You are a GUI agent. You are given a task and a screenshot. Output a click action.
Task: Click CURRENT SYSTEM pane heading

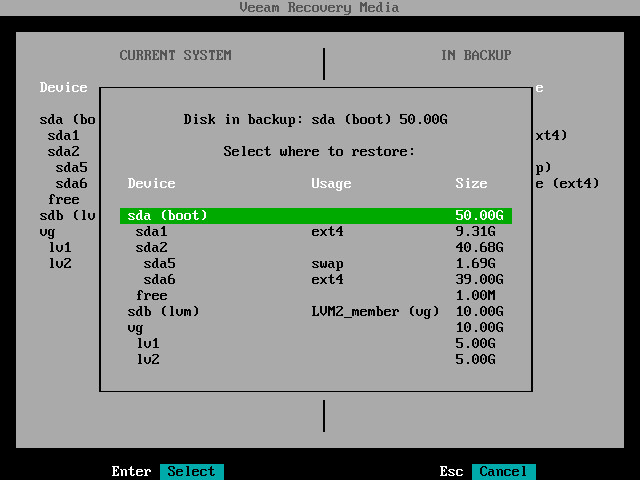[176, 55]
